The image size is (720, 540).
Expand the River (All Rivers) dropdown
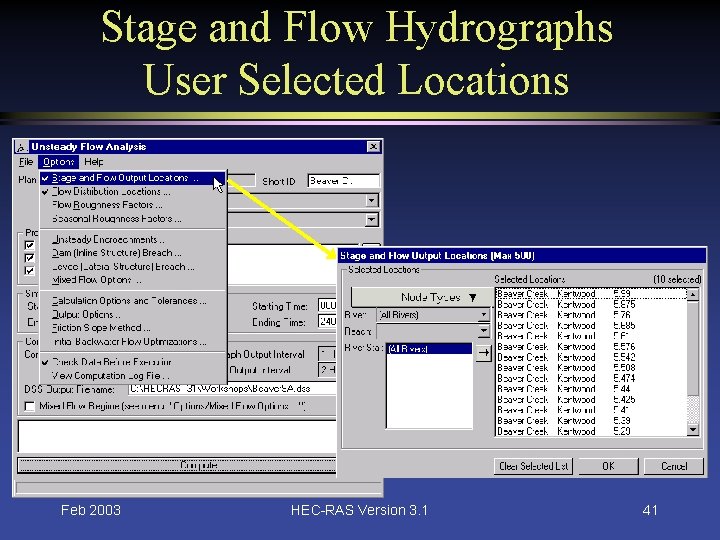[x=483, y=315]
